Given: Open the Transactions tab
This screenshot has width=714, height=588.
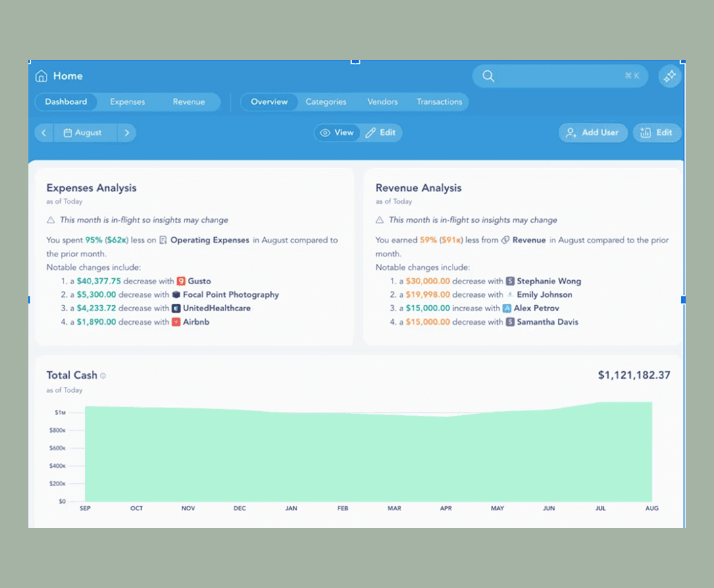Looking at the screenshot, I should point(439,101).
